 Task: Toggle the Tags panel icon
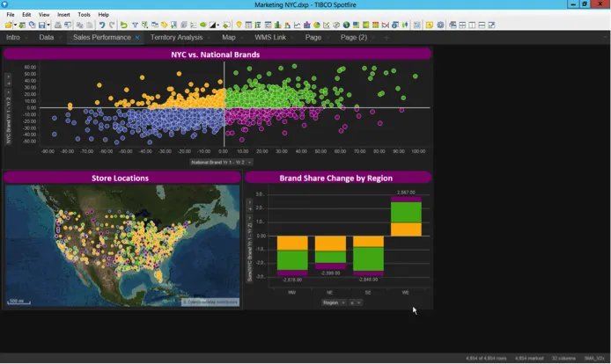click(x=164, y=25)
